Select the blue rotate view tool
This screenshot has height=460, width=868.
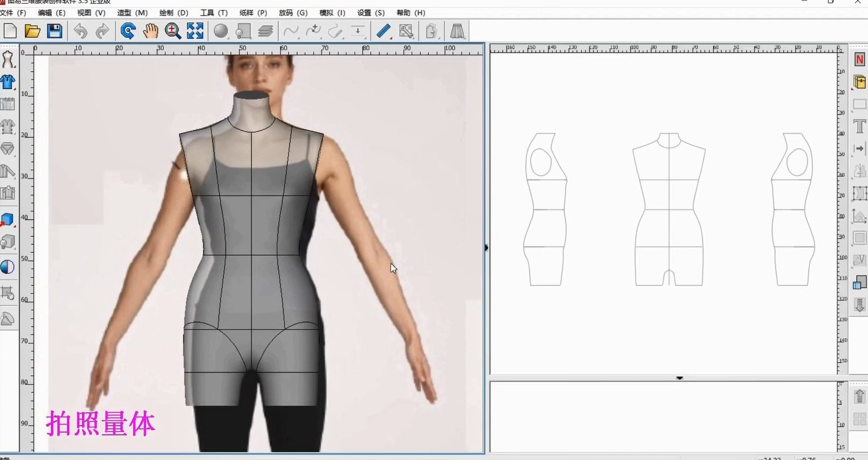128,31
